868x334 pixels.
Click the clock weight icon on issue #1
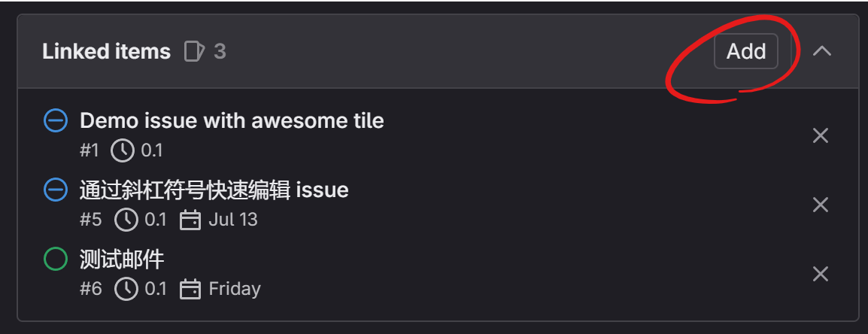click(x=123, y=150)
